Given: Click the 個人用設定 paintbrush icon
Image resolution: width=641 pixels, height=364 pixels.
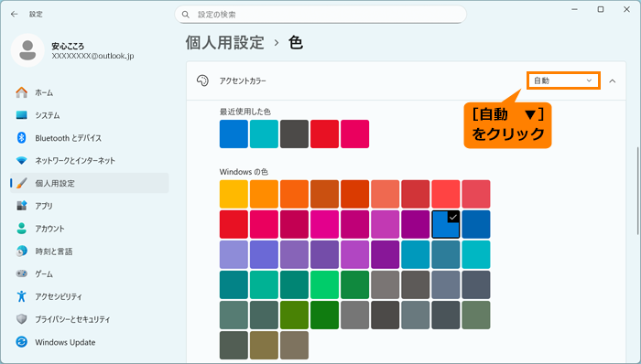Looking at the screenshot, I should click(x=22, y=183).
